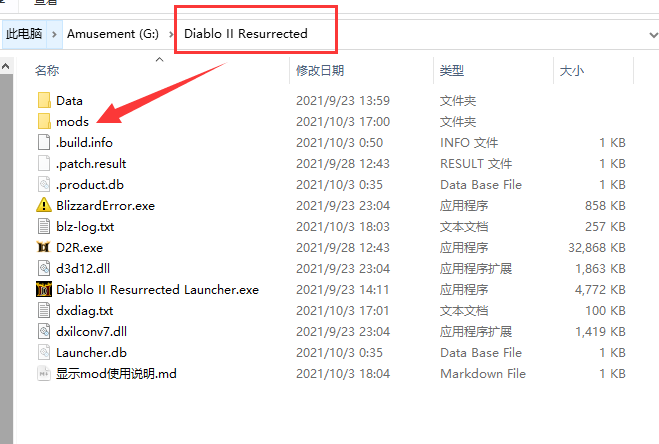Select the Launcher.db file name

(92, 353)
